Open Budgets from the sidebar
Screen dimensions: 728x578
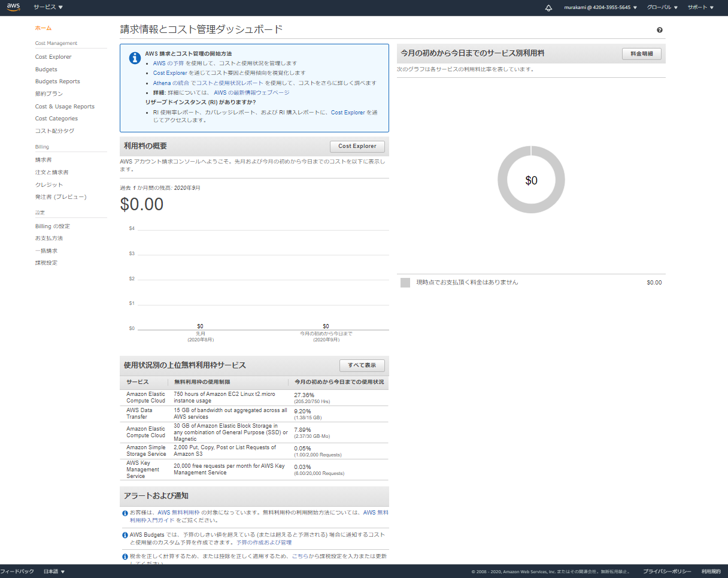click(x=46, y=69)
